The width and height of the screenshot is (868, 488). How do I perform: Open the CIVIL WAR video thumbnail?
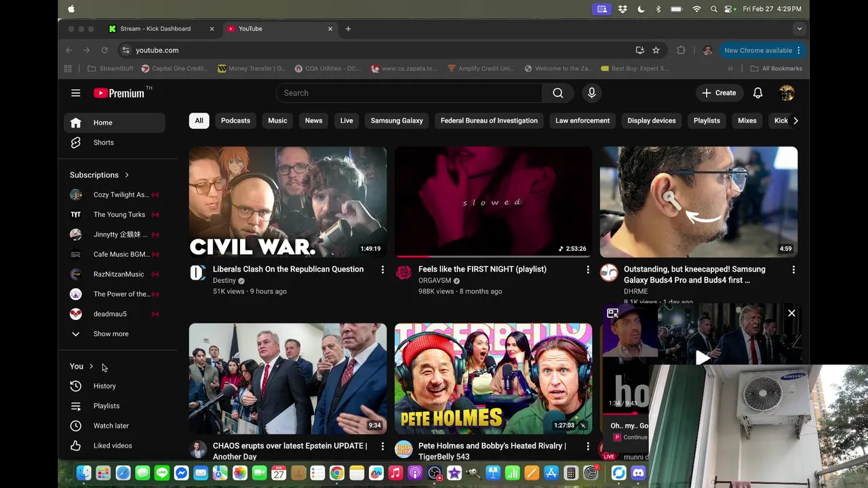[x=288, y=202]
